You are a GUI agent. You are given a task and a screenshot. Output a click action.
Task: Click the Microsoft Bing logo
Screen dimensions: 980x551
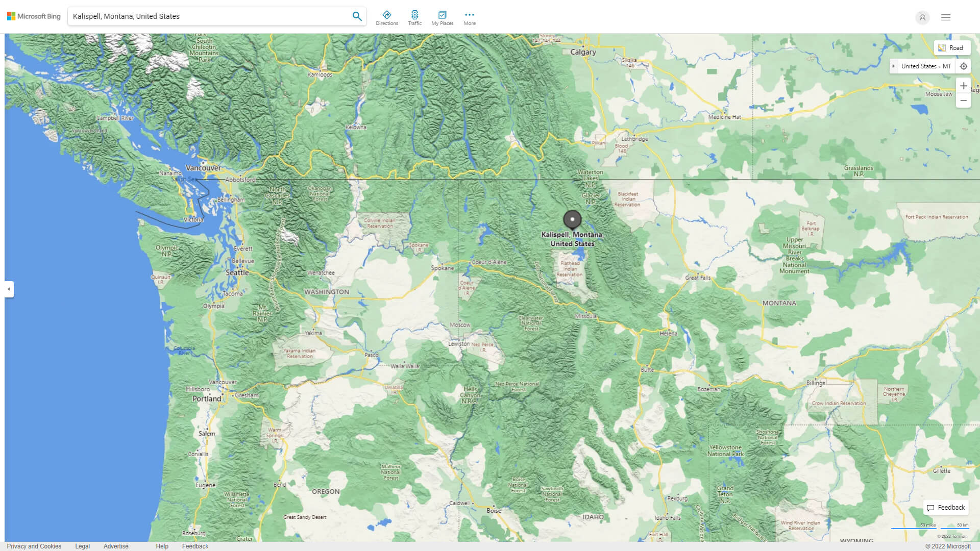tap(33, 16)
